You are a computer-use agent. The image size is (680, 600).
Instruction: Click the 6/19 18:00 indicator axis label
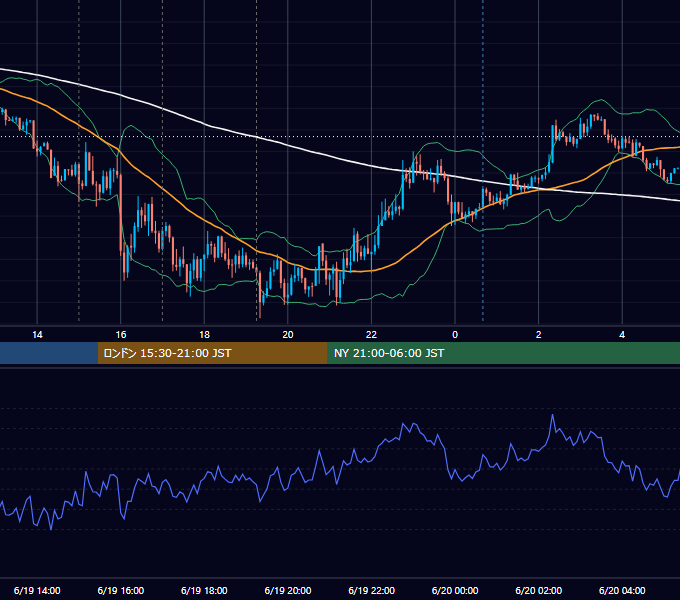pos(204,590)
